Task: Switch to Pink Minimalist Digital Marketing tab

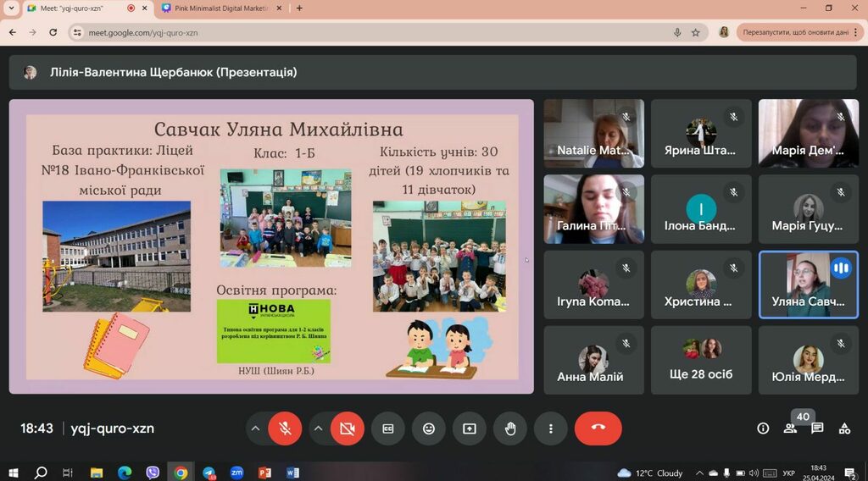Action: 221,8
